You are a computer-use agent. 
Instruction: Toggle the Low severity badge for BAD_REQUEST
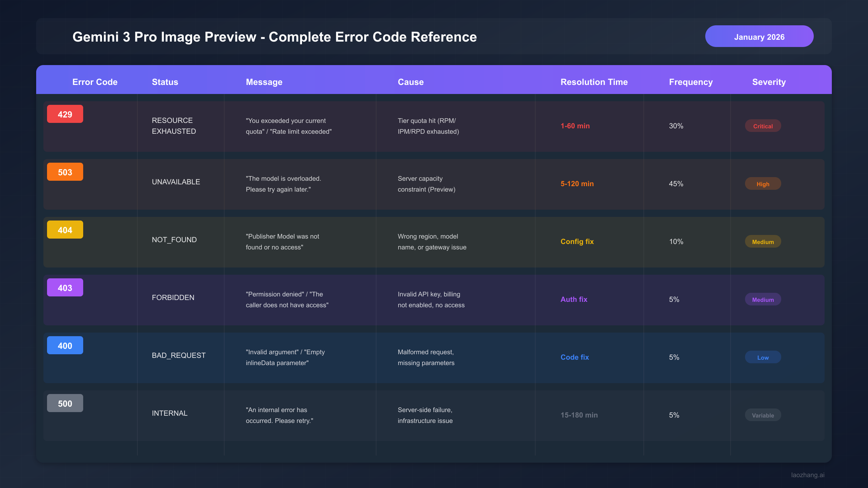pyautogui.click(x=763, y=357)
